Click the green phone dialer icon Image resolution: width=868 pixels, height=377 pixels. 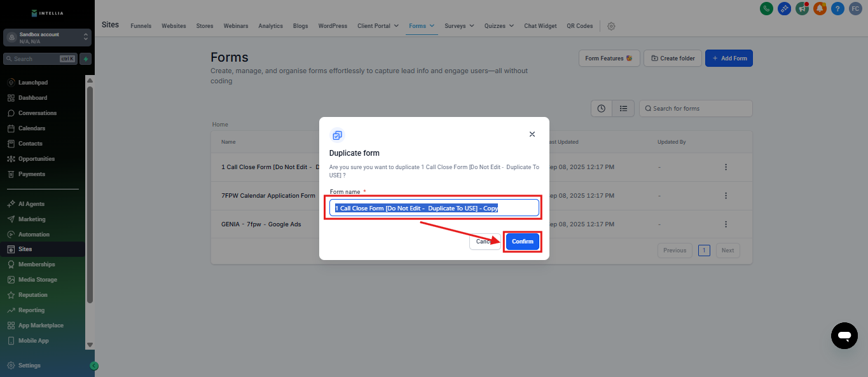click(767, 9)
